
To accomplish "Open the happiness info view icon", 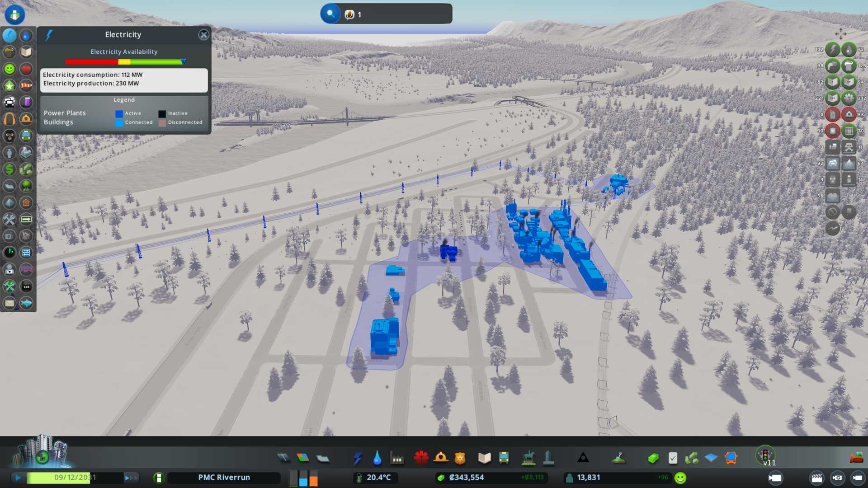I will coord(9,69).
